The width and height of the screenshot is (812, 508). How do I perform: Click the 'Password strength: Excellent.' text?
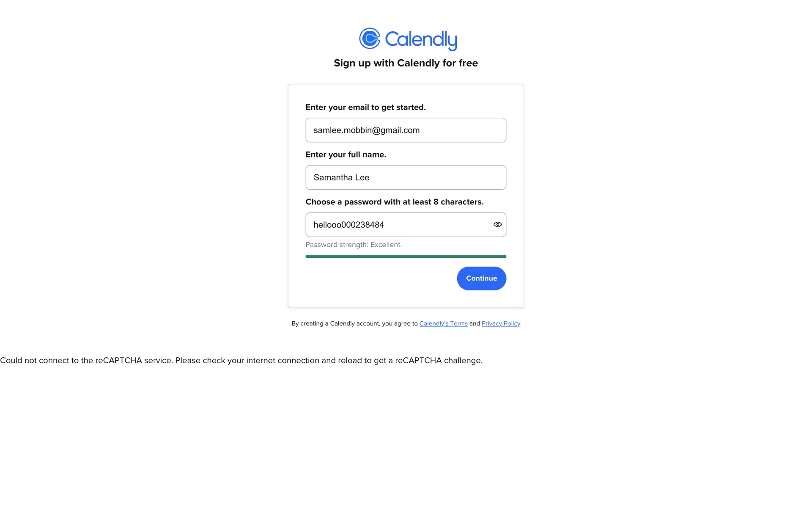click(354, 245)
